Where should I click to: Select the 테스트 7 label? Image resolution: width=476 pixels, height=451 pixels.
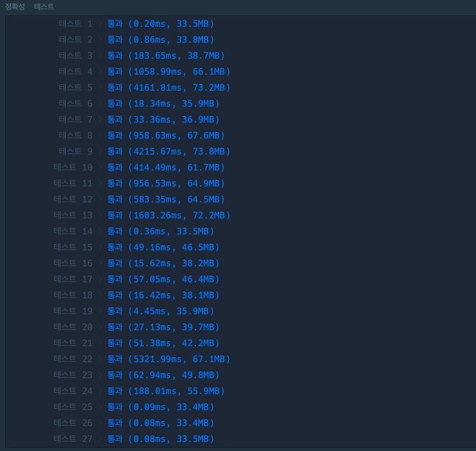click(x=75, y=119)
